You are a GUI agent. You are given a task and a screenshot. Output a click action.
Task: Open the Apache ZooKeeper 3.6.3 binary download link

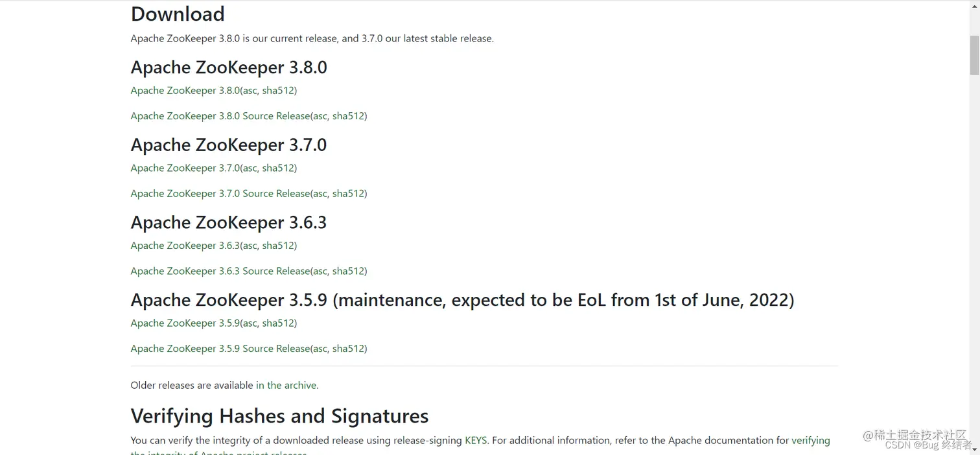[185, 246]
